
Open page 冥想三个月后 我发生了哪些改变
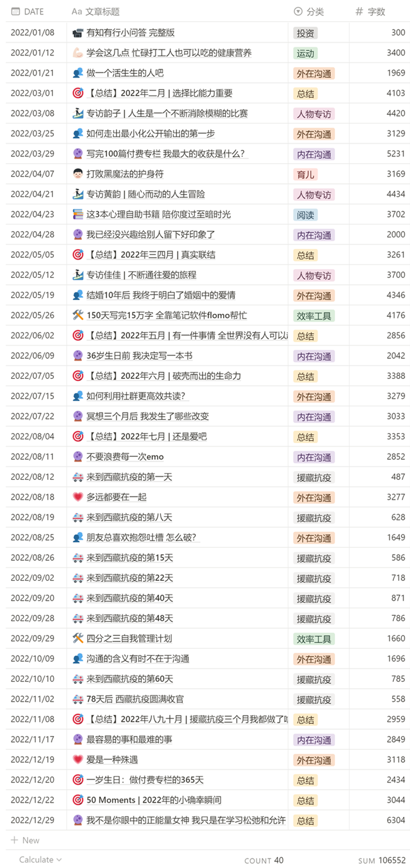[148, 416]
